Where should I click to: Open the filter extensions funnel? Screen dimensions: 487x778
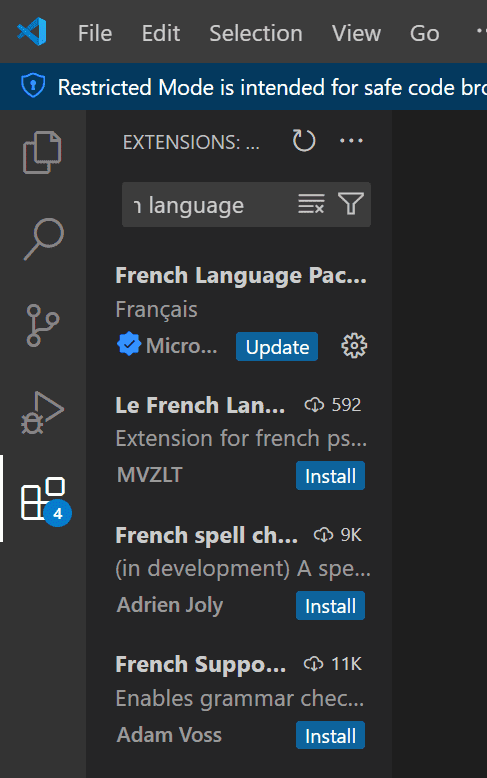(x=351, y=204)
